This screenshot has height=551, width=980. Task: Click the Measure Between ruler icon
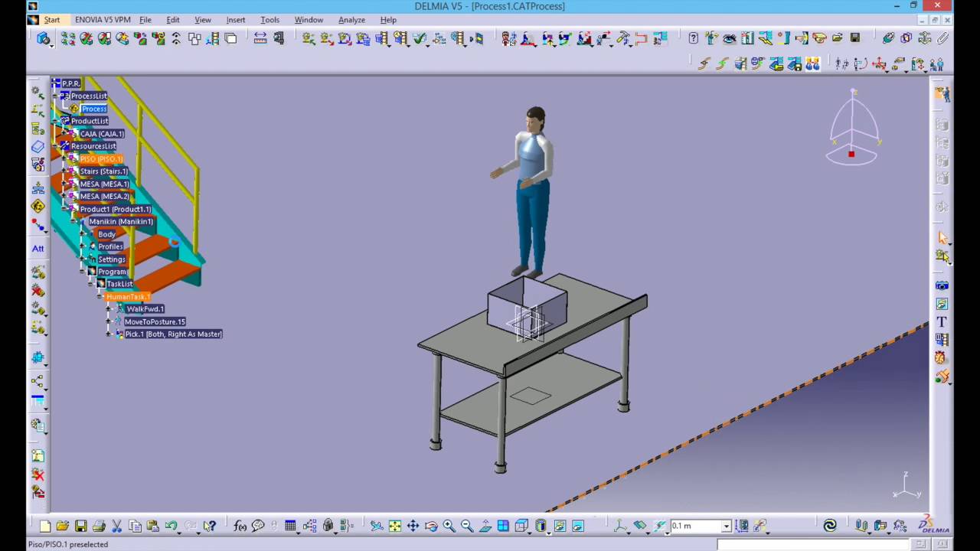pyautogui.click(x=260, y=38)
